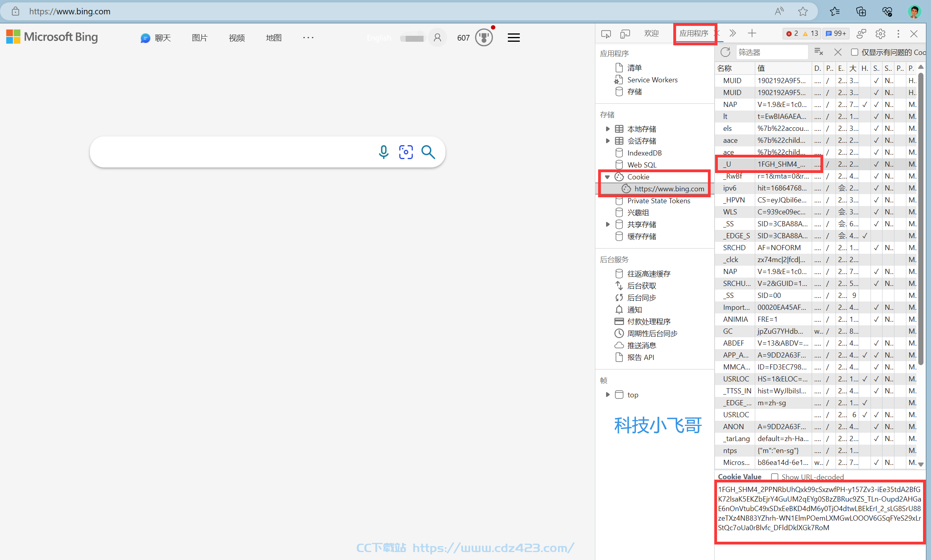Delete the selected cookie X icon
931x560 pixels.
(838, 52)
